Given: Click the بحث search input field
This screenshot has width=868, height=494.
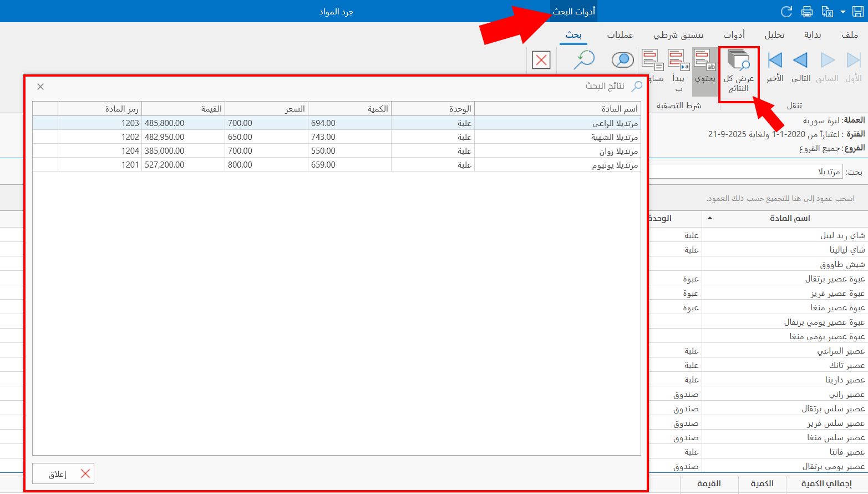Looking at the screenshot, I should pyautogui.click(x=743, y=172).
